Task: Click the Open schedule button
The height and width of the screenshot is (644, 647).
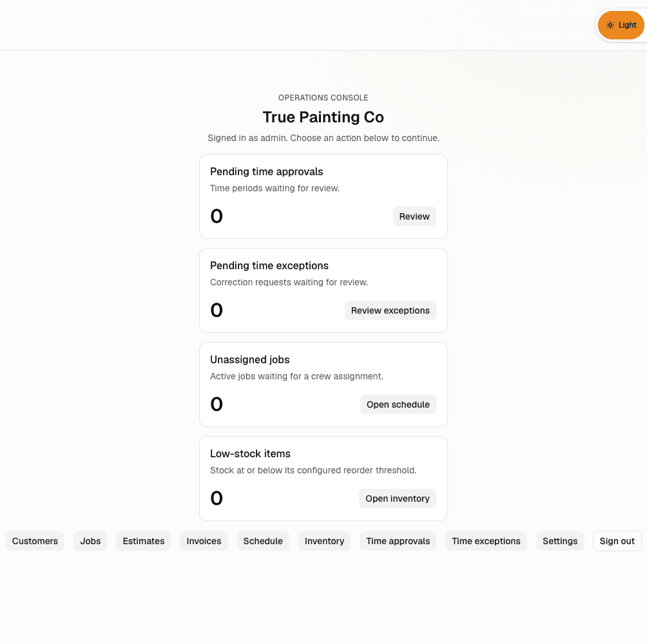Action: point(398,404)
